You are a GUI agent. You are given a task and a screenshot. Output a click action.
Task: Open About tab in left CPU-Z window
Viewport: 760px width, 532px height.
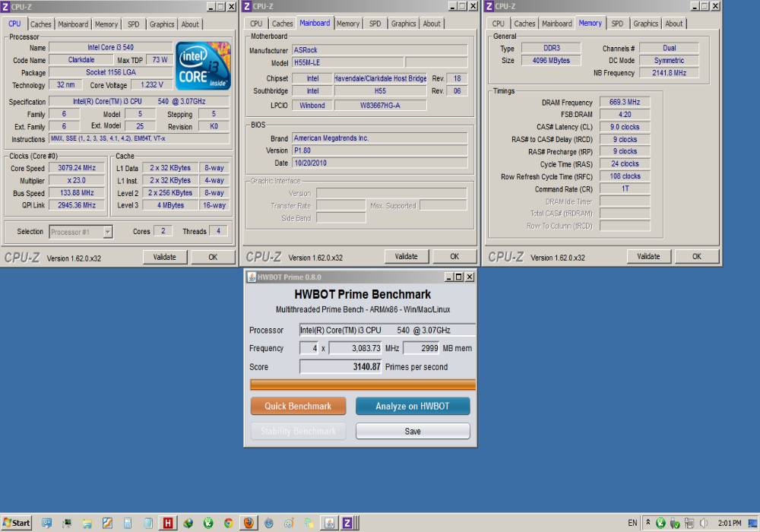190,24
